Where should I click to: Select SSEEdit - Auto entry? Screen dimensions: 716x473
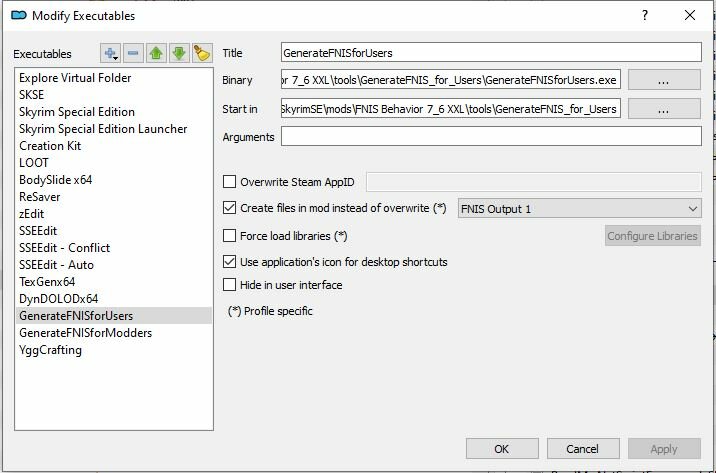coord(114,265)
